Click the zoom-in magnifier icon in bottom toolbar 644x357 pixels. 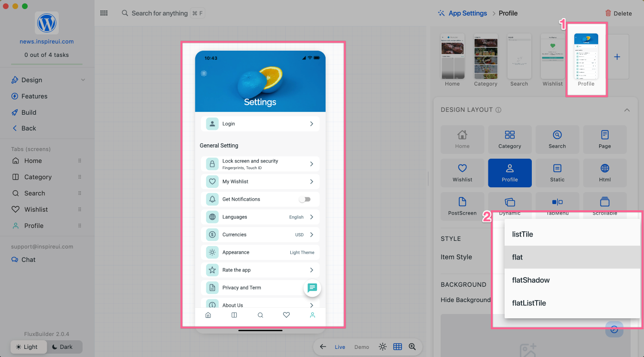click(x=412, y=347)
